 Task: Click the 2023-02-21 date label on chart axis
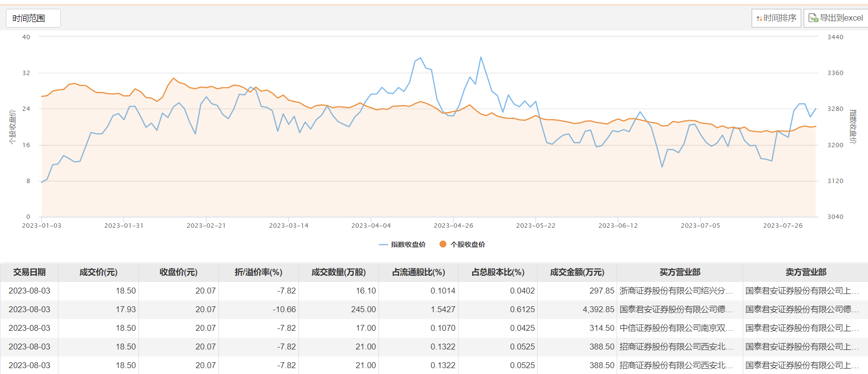pyautogui.click(x=206, y=226)
